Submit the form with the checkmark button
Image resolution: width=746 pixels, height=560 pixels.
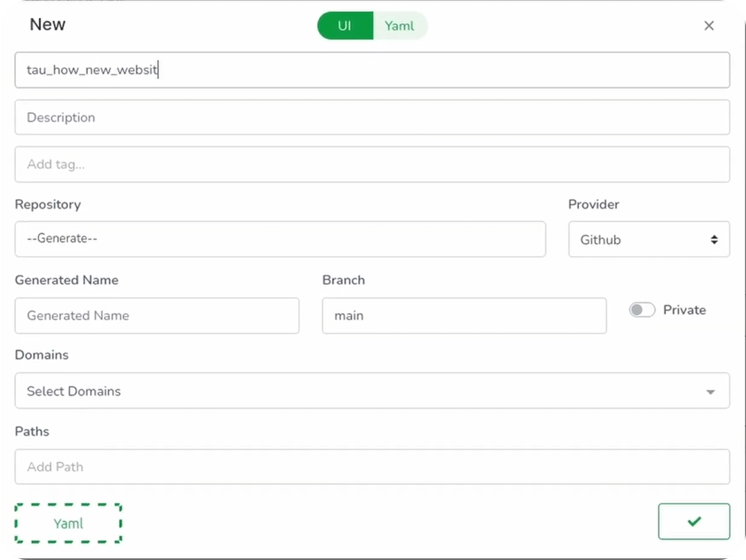coord(694,522)
